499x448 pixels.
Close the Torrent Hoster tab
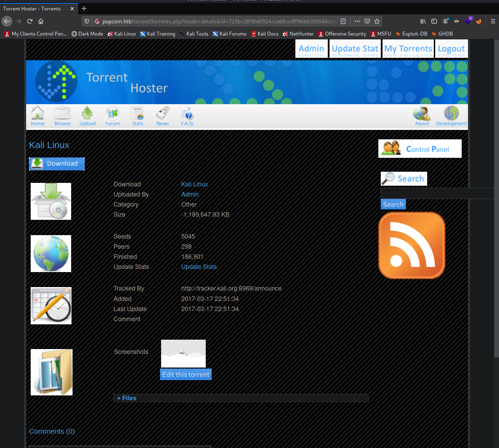coord(72,9)
